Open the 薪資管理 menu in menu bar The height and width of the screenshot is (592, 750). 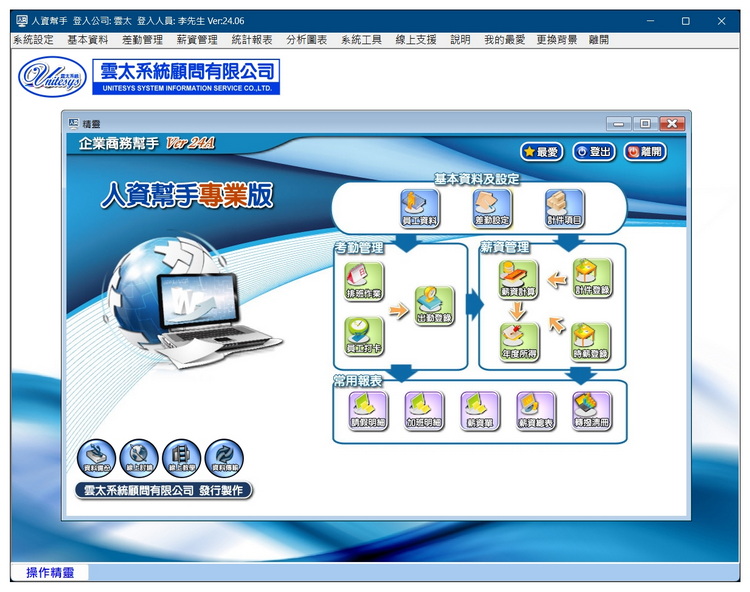pos(197,40)
